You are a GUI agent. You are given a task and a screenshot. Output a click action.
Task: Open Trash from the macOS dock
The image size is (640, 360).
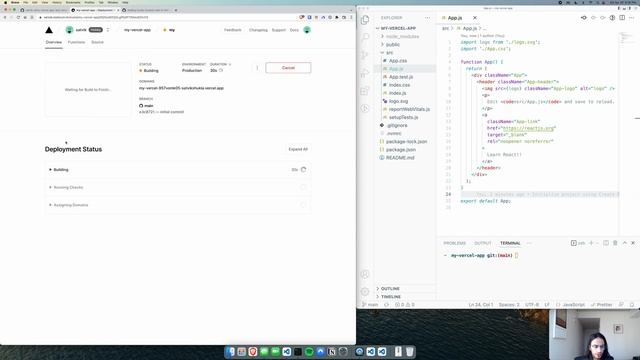tap(409, 351)
